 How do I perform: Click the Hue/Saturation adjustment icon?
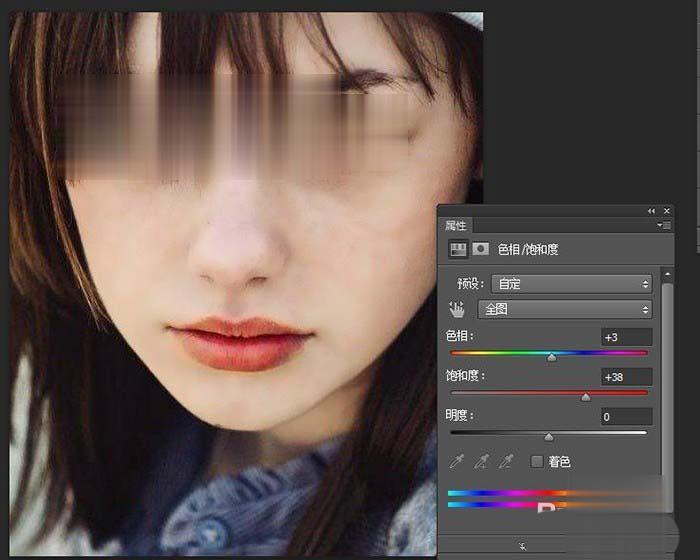click(x=458, y=249)
